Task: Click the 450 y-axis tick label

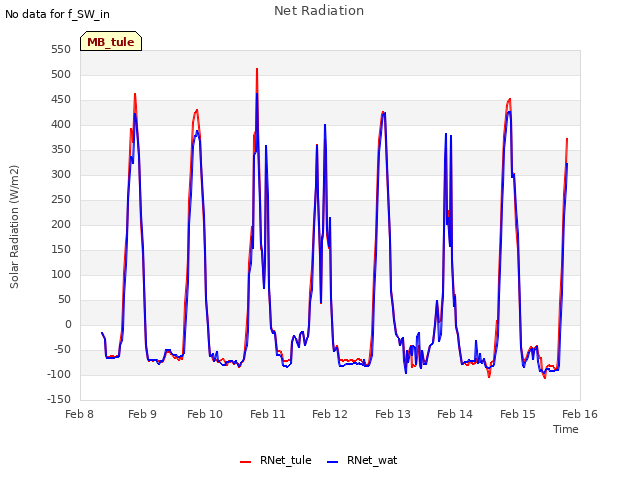Action: coord(61,100)
